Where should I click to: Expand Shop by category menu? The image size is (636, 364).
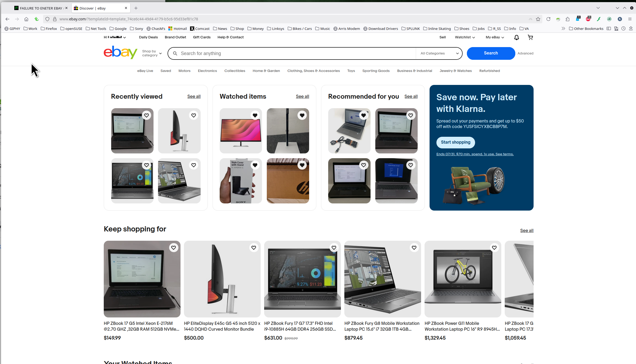pyautogui.click(x=152, y=53)
